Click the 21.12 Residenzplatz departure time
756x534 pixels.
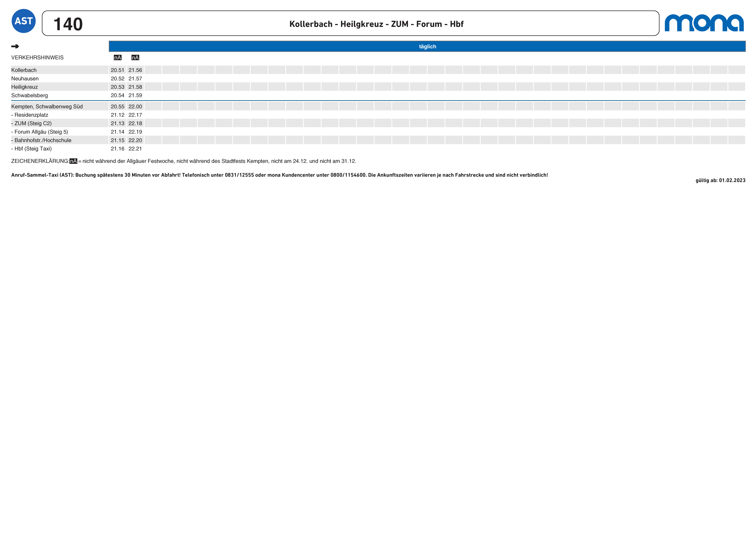pos(118,115)
